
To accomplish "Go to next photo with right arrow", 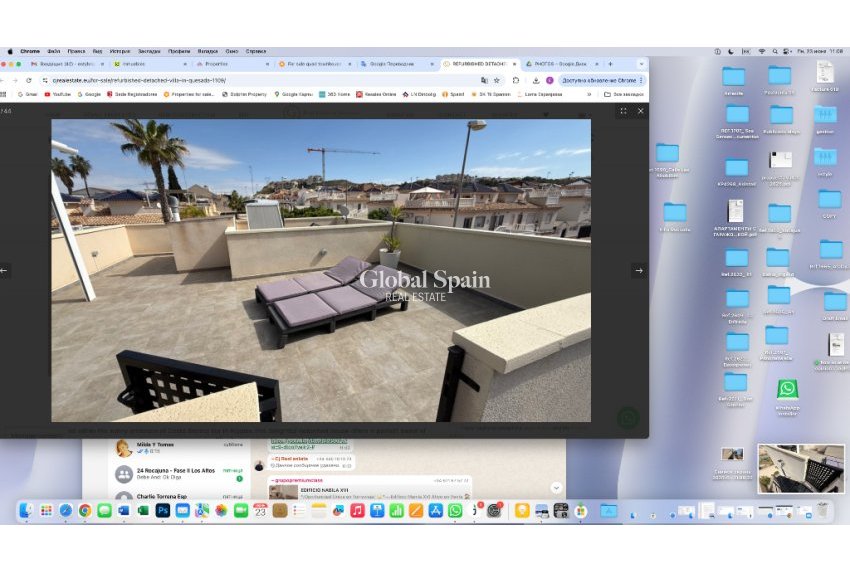I will tap(638, 270).
